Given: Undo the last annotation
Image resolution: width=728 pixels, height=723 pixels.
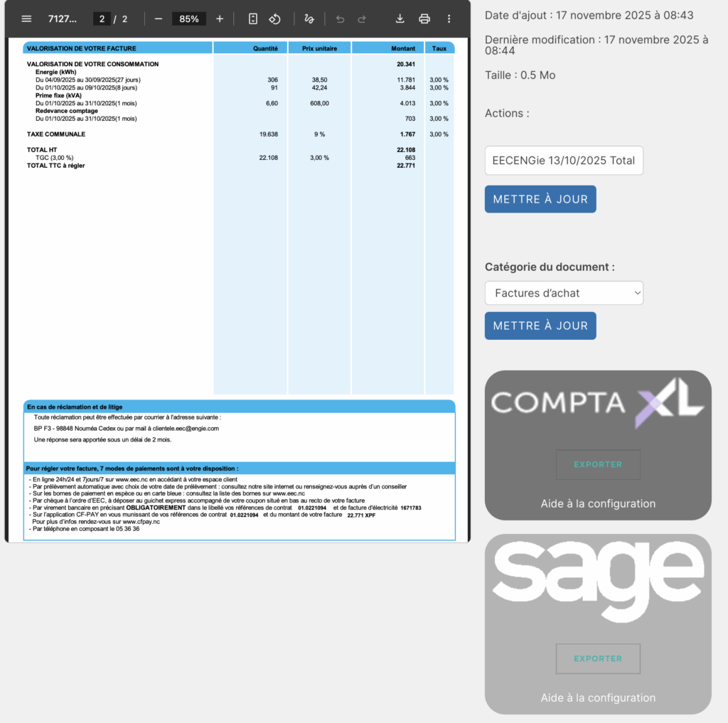Looking at the screenshot, I should click(340, 18).
